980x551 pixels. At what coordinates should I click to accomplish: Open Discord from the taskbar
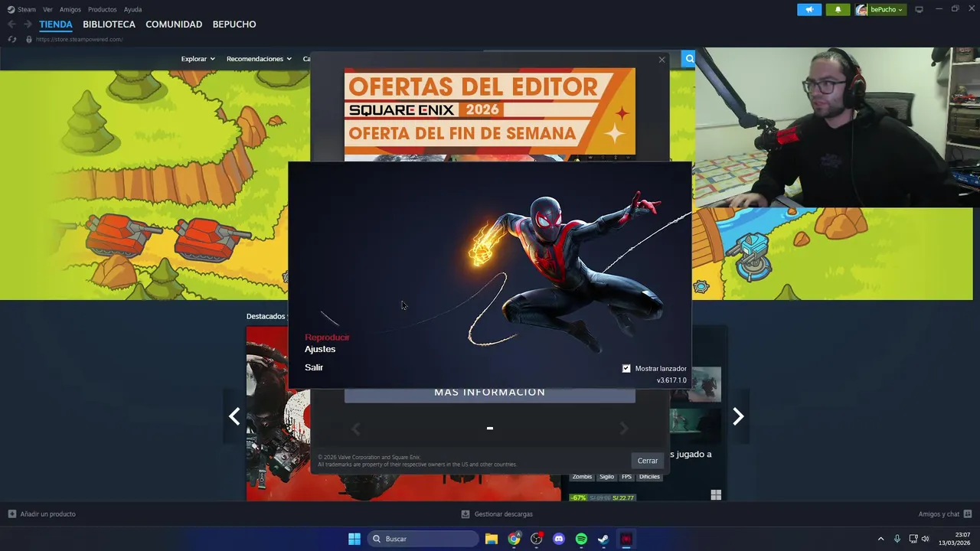(x=559, y=539)
